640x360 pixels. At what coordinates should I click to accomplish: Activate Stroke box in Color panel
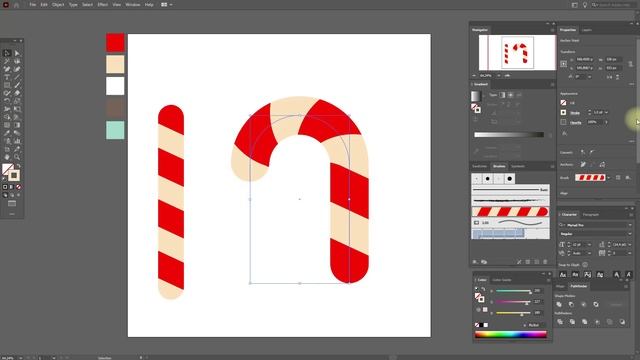pos(481,299)
